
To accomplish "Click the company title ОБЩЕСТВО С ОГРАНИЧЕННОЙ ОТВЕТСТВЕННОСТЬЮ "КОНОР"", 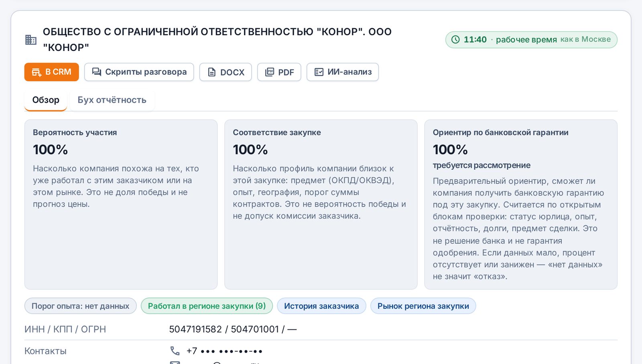I will pyautogui.click(x=217, y=39).
